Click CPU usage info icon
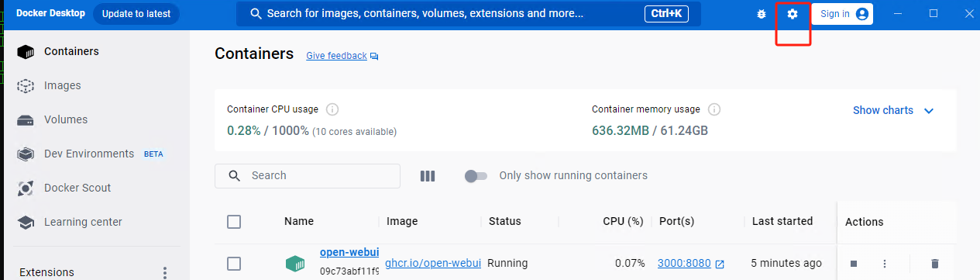980x280 pixels. (x=332, y=109)
